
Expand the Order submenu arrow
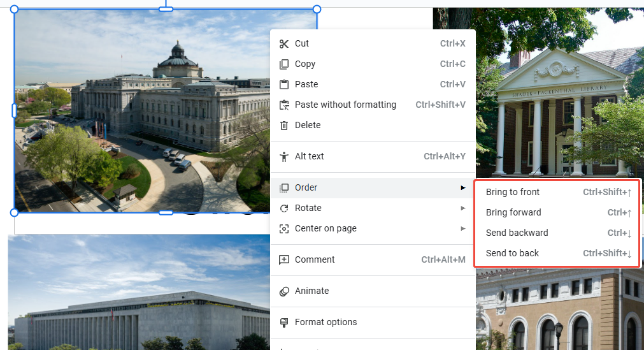[x=463, y=188]
